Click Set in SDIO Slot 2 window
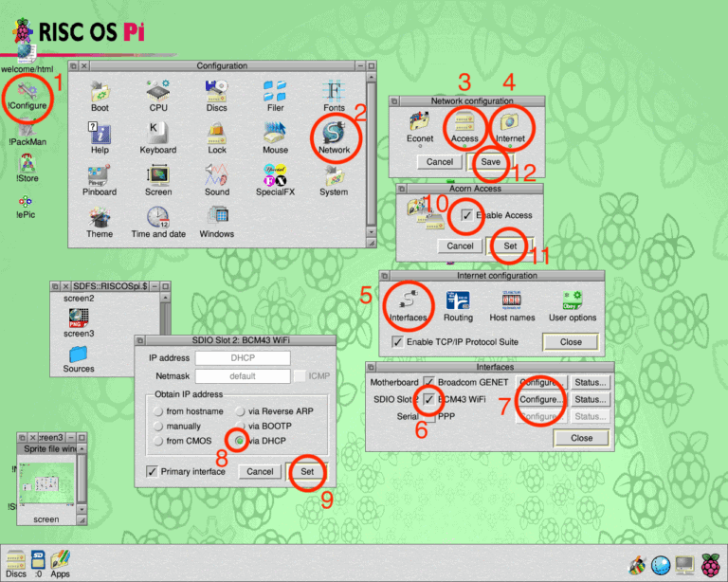 (307, 471)
